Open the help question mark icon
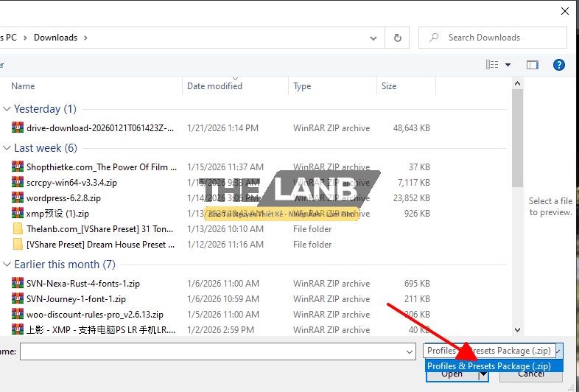The width and height of the screenshot is (579, 392). click(x=558, y=65)
